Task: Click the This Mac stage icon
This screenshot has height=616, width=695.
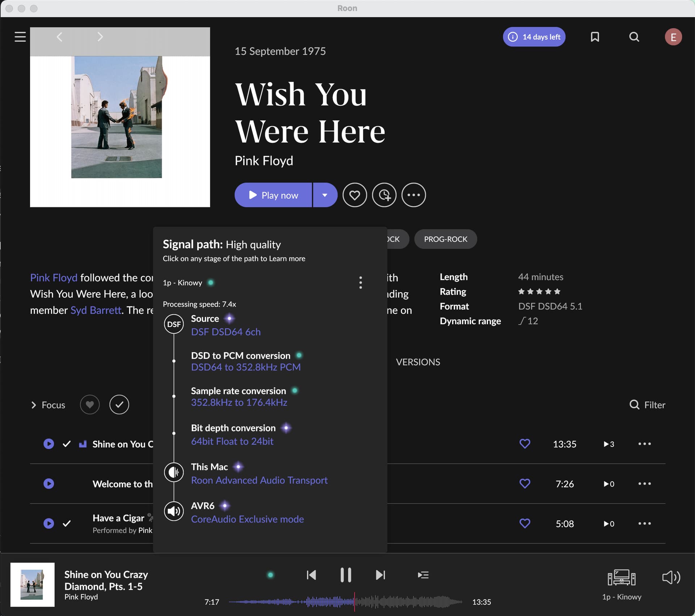Action: pos(174,472)
